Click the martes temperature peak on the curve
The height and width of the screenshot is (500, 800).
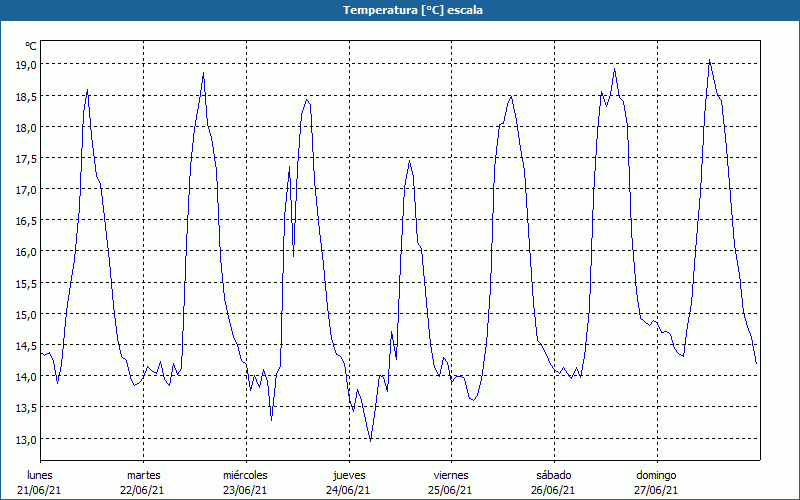(x=203, y=73)
